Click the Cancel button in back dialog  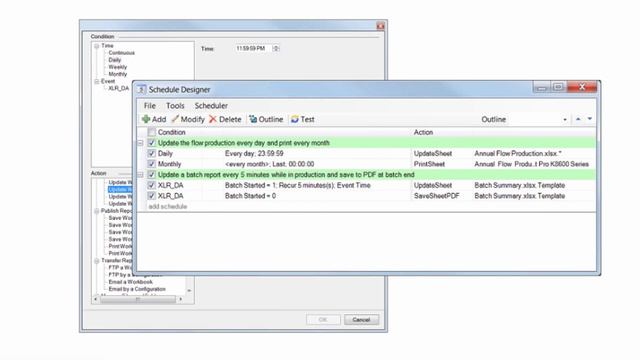point(361,320)
